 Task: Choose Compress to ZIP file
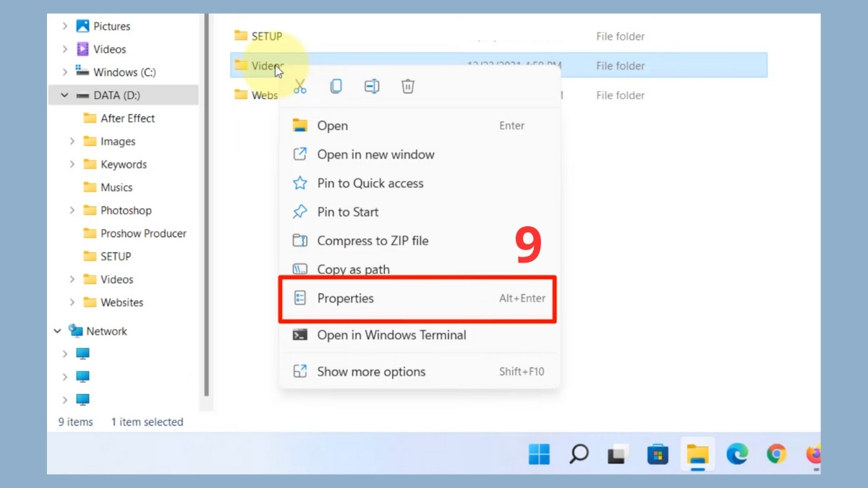pyautogui.click(x=420, y=241)
